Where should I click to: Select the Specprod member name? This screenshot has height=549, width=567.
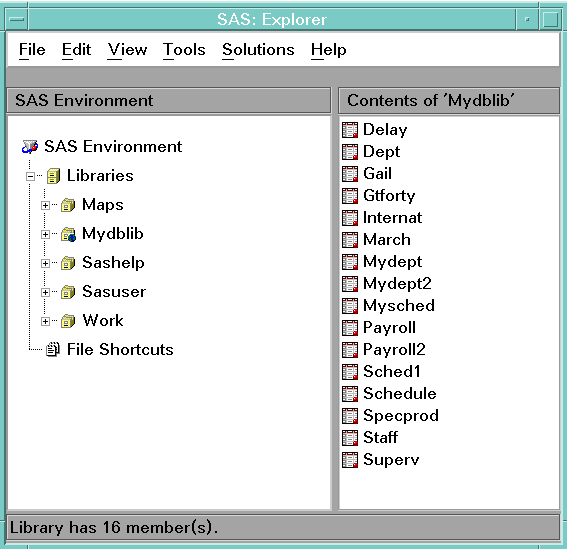point(401,416)
